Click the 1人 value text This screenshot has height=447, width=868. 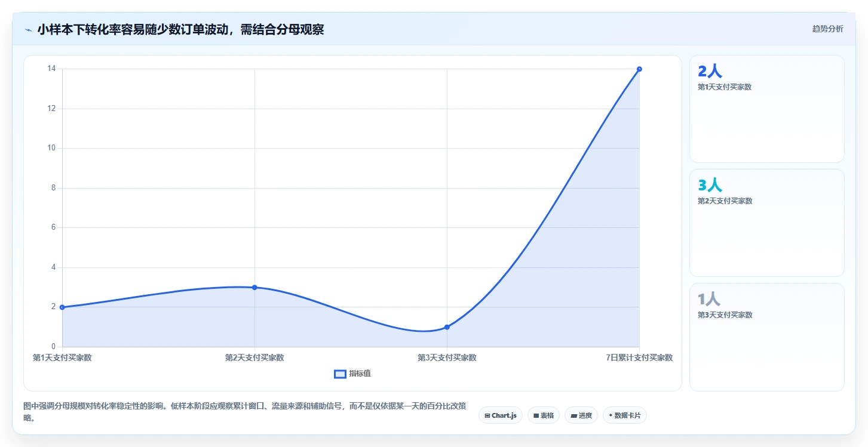click(709, 300)
